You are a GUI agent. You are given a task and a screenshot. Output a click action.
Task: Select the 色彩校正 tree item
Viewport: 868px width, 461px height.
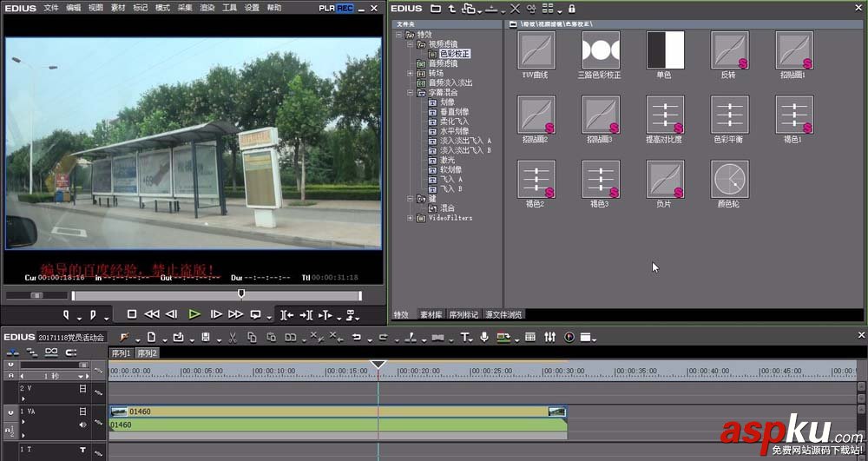coord(455,54)
